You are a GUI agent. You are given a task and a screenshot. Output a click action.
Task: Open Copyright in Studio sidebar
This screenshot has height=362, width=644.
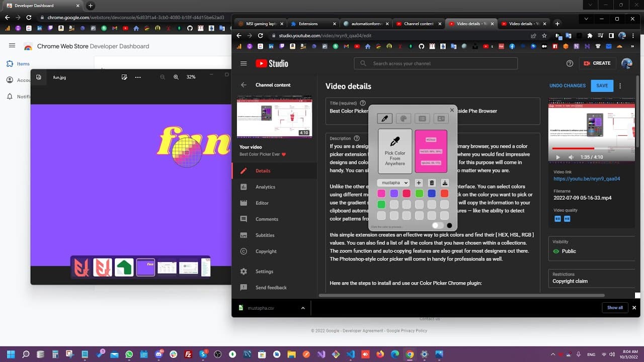[x=275, y=251]
